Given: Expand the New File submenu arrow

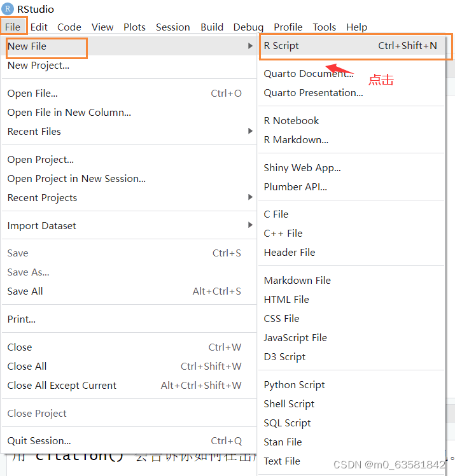Looking at the screenshot, I should tap(250, 46).
